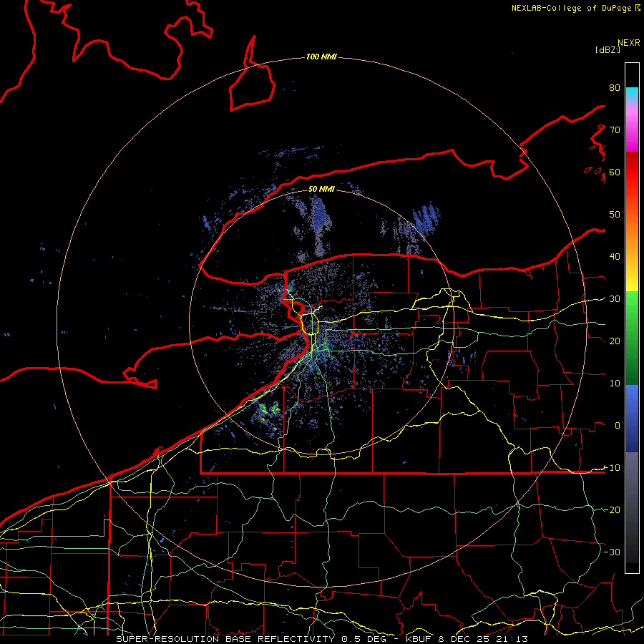Click the Super-Resolution Base Reflectivity caption
This screenshot has width=644, height=644.
[x=321, y=639]
